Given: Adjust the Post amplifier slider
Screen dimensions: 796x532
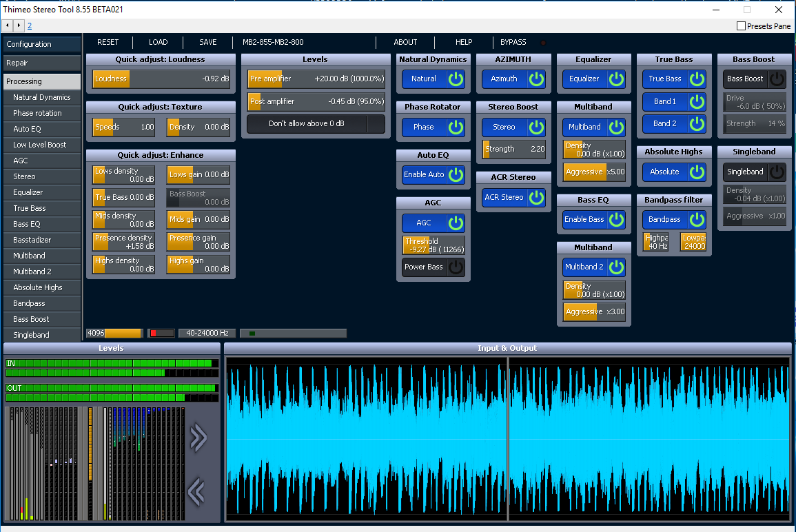Looking at the screenshot, I should pyautogui.click(x=316, y=101).
